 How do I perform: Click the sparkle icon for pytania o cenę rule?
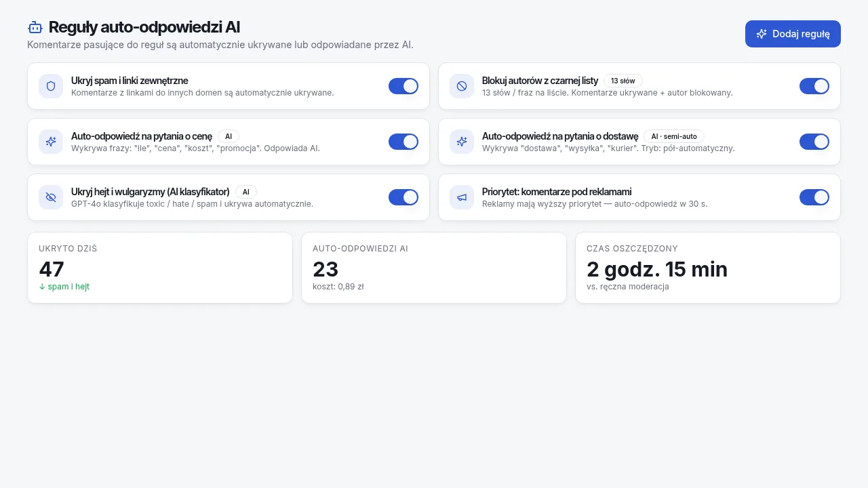(x=51, y=142)
